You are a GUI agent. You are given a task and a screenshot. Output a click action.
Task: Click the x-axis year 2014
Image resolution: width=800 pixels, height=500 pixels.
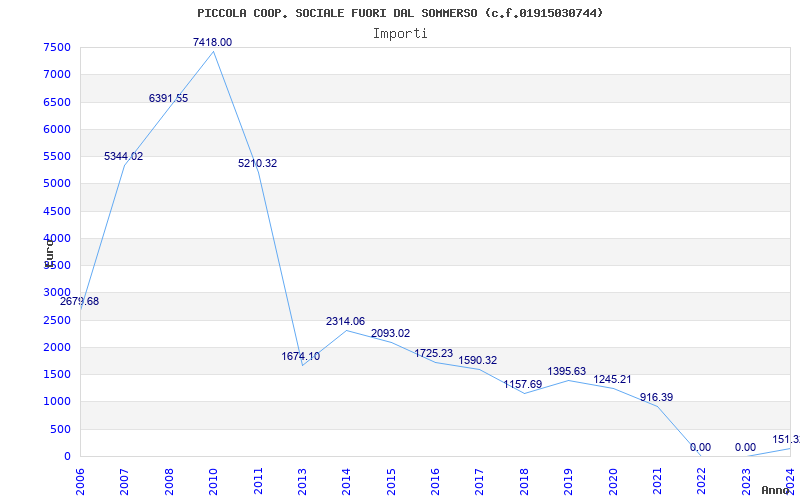(x=346, y=481)
